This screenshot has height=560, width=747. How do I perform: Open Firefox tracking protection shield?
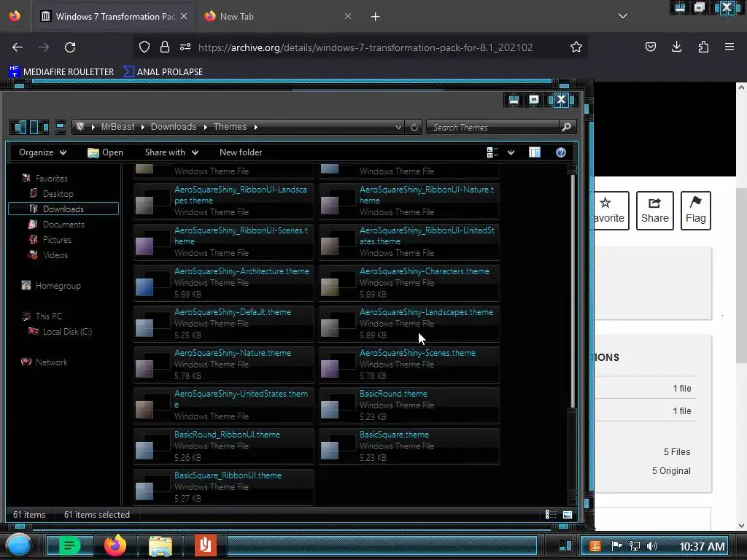(144, 47)
